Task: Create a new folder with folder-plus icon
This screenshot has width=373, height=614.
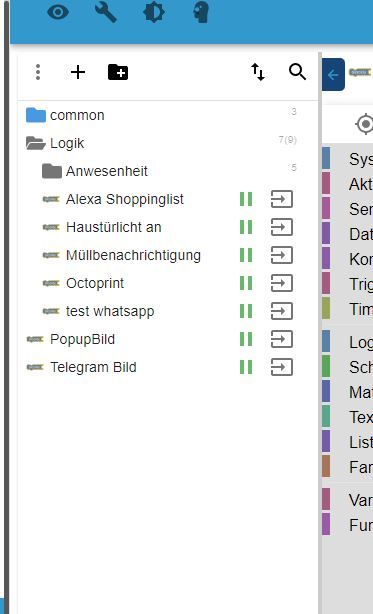Action: click(118, 72)
